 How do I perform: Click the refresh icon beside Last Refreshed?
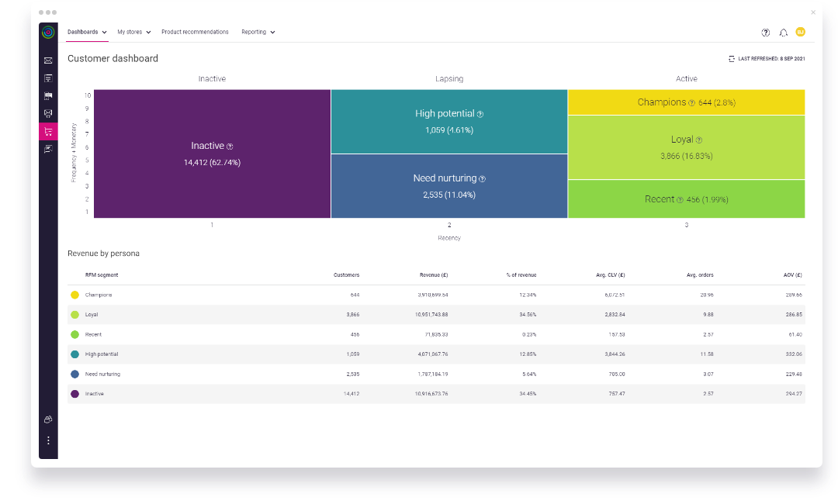730,58
